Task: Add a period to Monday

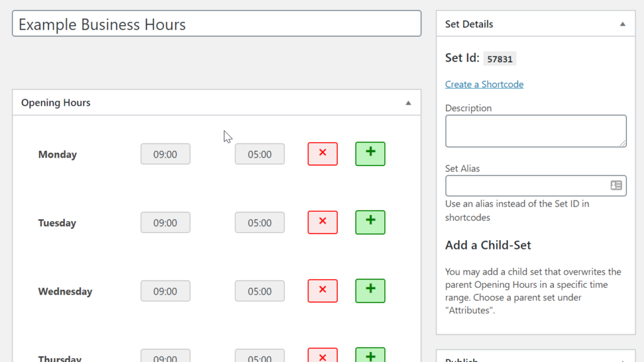Action: pyautogui.click(x=370, y=154)
